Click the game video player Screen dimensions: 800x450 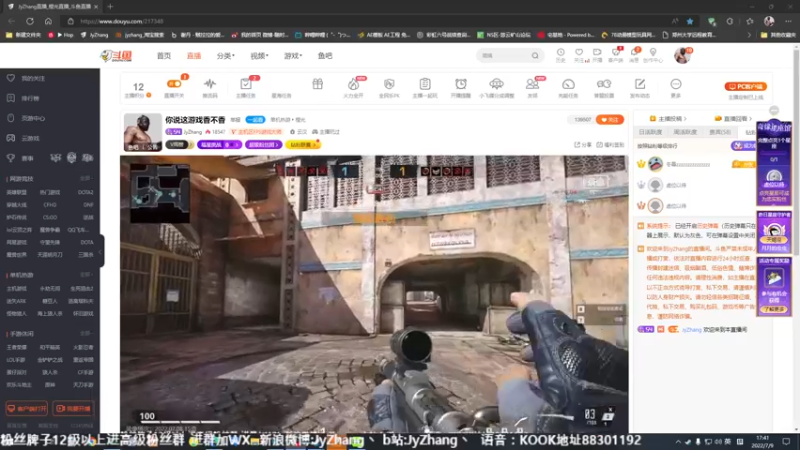pos(374,294)
